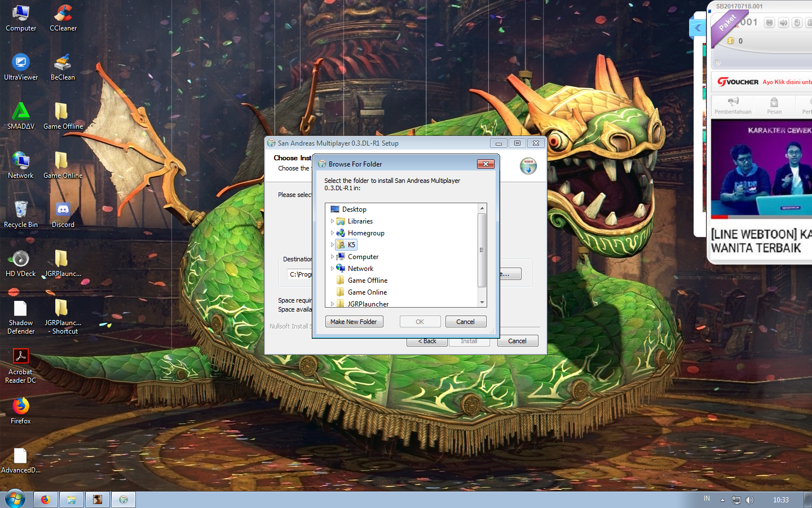Click the Back button in setup
The width and height of the screenshot is (812, 508).
coord(427,341)
